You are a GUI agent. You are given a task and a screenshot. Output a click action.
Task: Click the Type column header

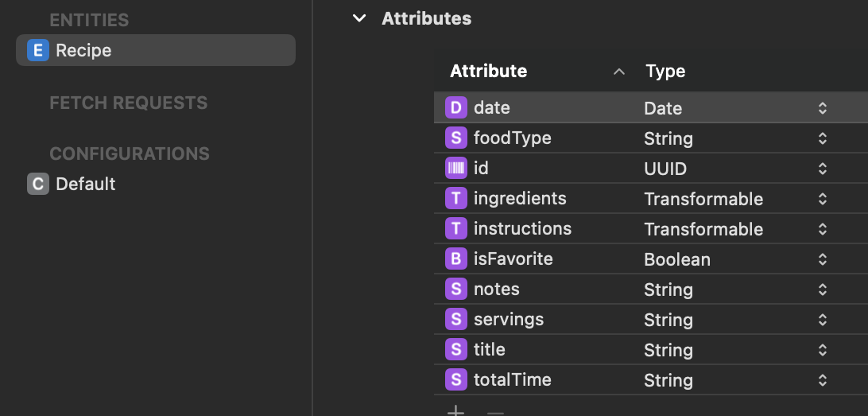pyautogui.click(x=665, y=71)
